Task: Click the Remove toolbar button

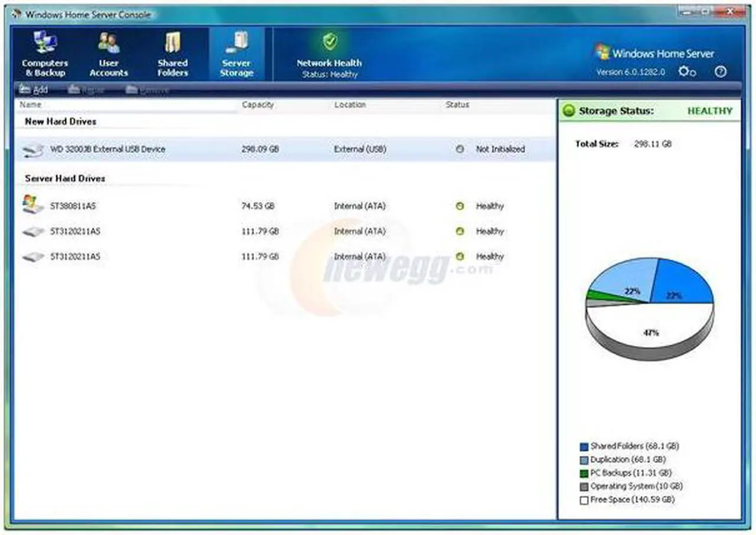Action: tap(148, 90)
